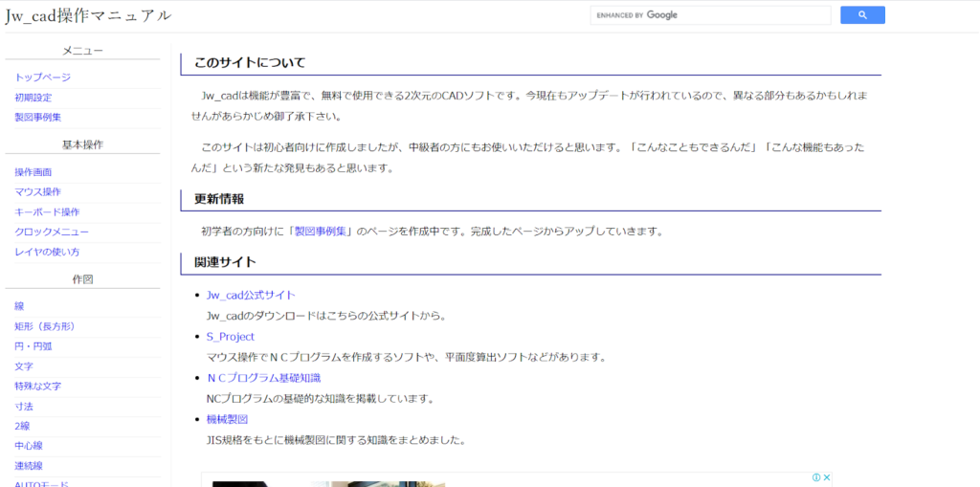This screenshot has width=980, height=487.
Task: Go to トップページ in the menu
Action: click(x=42, y=77)
